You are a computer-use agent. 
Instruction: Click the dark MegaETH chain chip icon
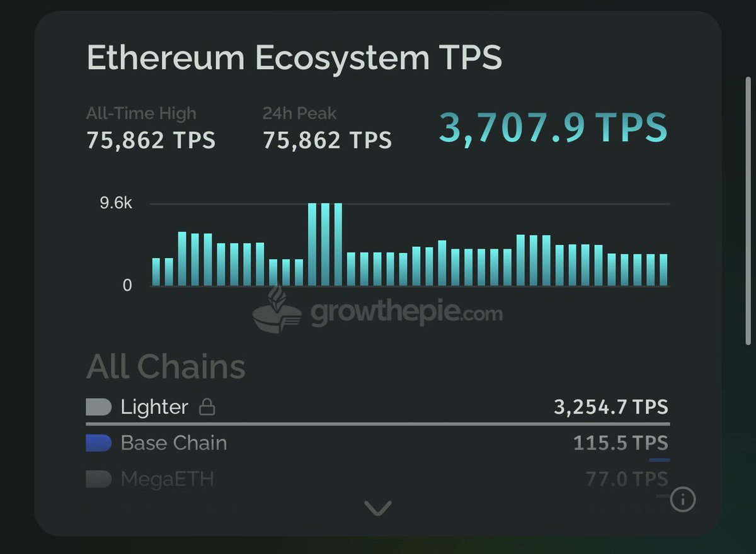[x=98, y=479]
